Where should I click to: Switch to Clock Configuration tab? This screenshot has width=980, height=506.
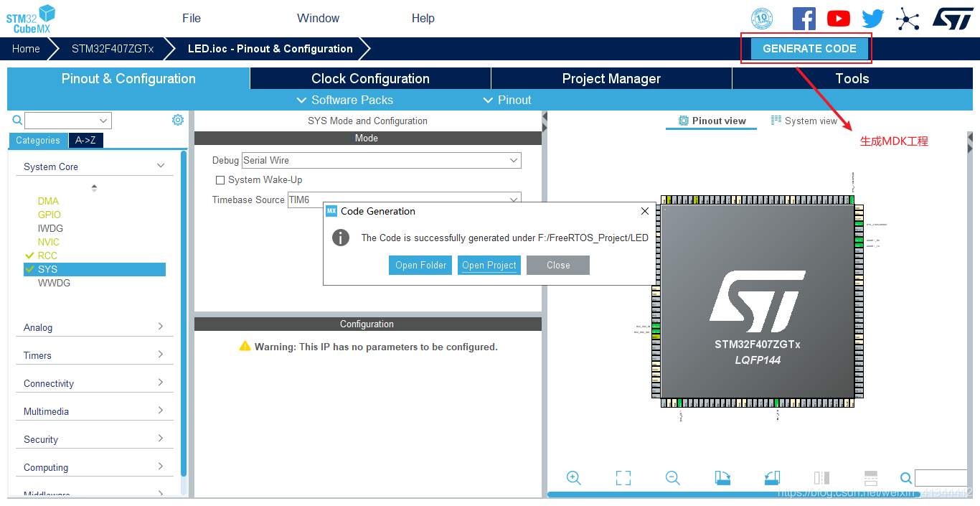click(370, 79)
